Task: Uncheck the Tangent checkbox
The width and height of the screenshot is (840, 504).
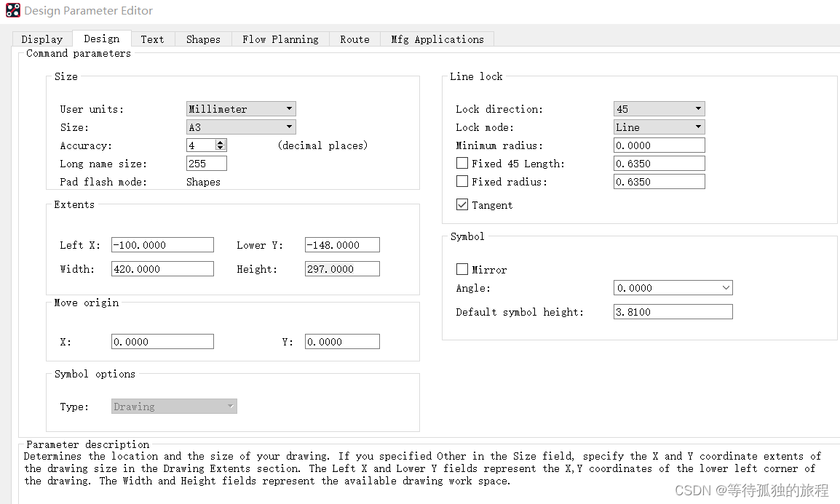Action: coord(462,205)
